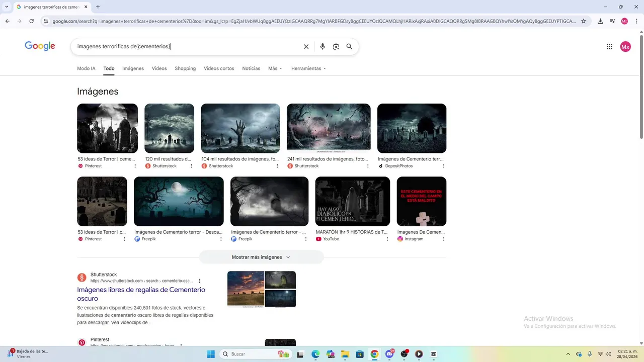Open 241 mil resultados de imágenes Shutterstock link

pos(328,159)
